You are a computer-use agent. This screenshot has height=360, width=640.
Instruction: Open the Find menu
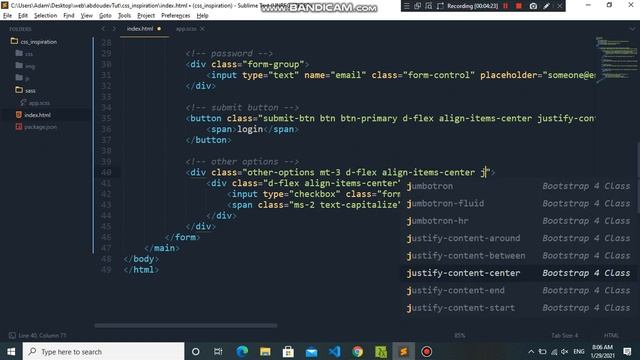click(69, 16)
